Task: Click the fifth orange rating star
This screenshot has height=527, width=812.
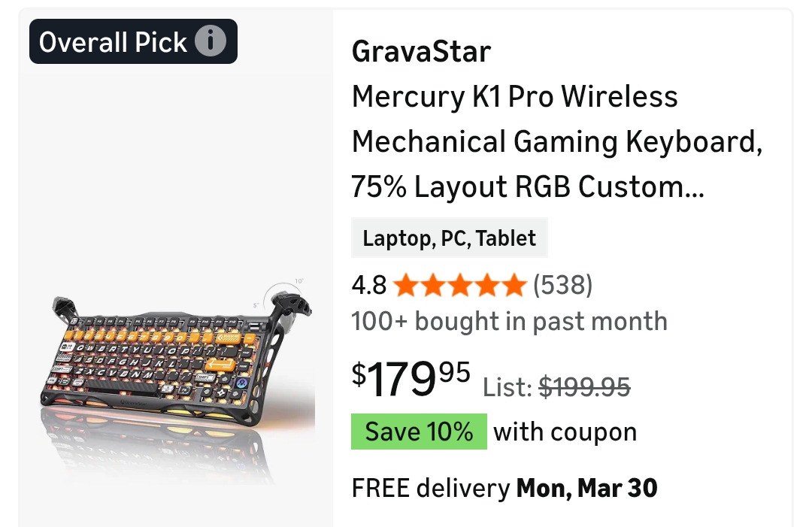Action: tap(514, 286)
